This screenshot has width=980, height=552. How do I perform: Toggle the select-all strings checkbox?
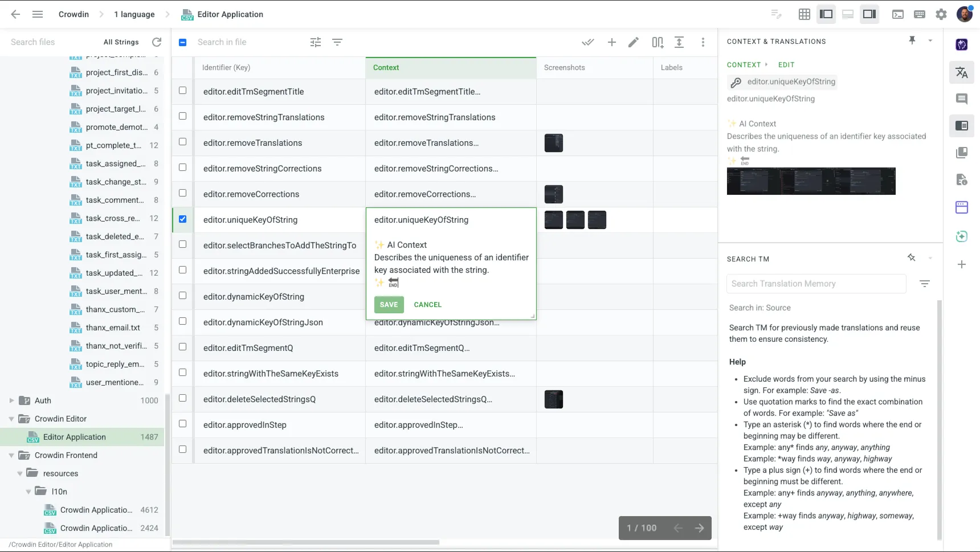point(182,42)
